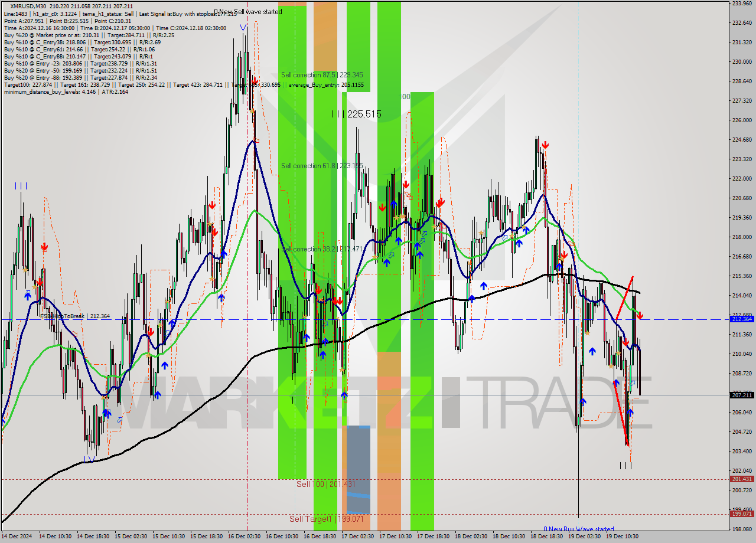Select 'Sell correction 61.8' level label
This screenshot has height=543, width=756.
pos(322,166)
